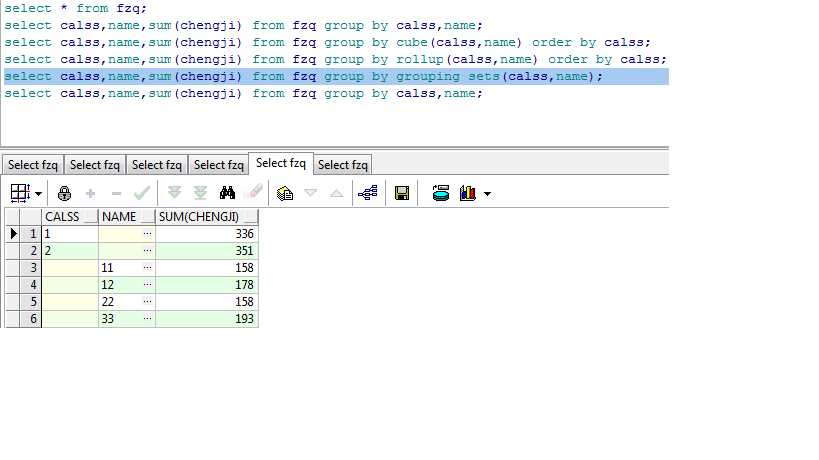The height and width of the screenshot is (460, 819).
Task: Click CALSS cell with value 1
Action: click(x=69, y=233)
